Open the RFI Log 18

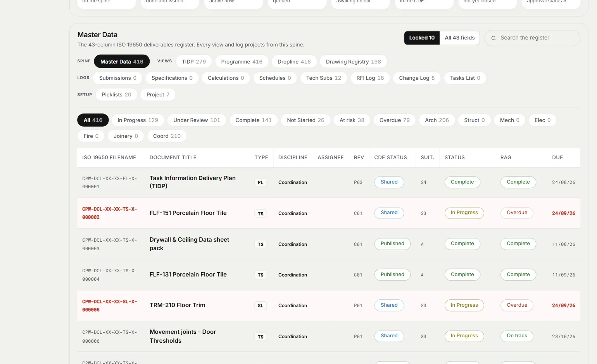[x=370, y=78]
